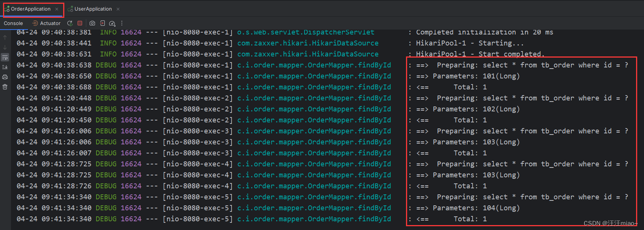Screen dimensions: 644x230
Task: Click the OrderApplication Spring Boot tab icon
Action: pos(7,9)
